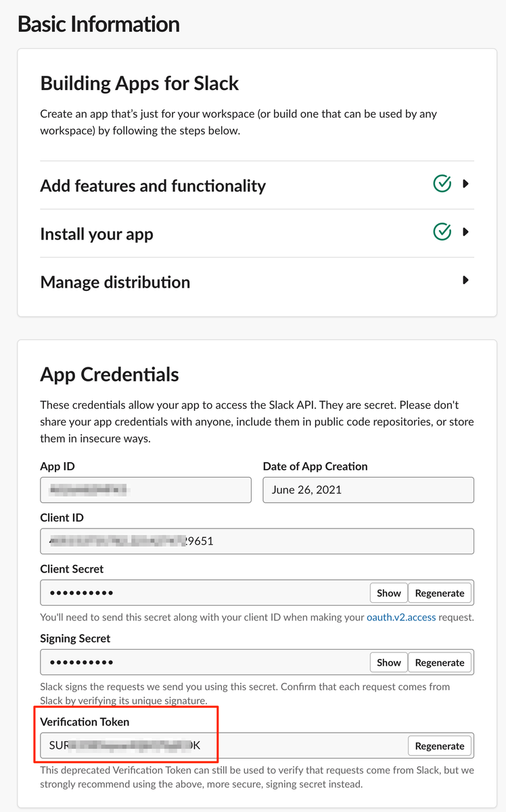Click the Verification Token label

(x=85, y=722)
